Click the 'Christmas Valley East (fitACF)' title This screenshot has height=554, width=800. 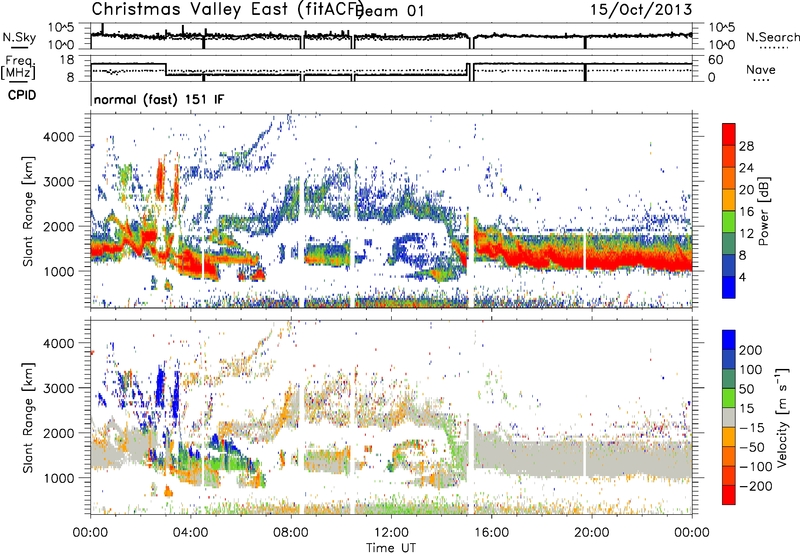[227, 9]
